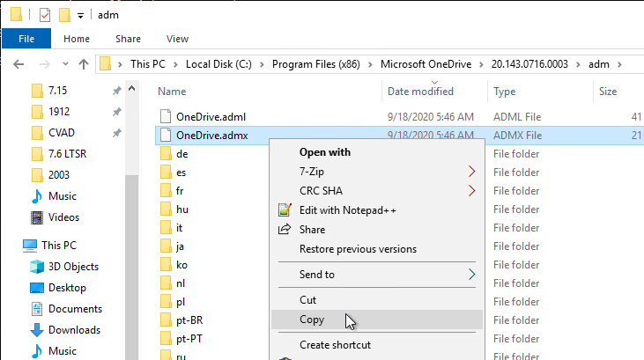Select the OneDrive.adml file icon
Image resolution: width=644 pixels, height=360 pixels.
pos(166,116)
